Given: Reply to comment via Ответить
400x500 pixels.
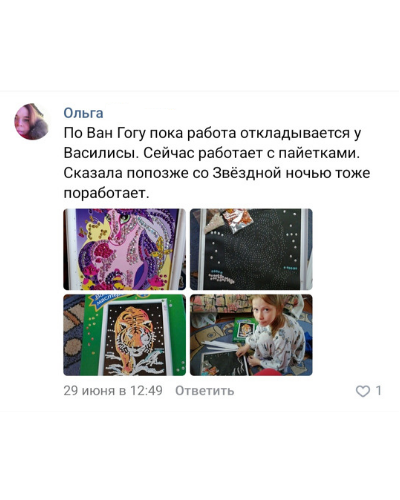Looking at the screenshot, I should [205, 391].
